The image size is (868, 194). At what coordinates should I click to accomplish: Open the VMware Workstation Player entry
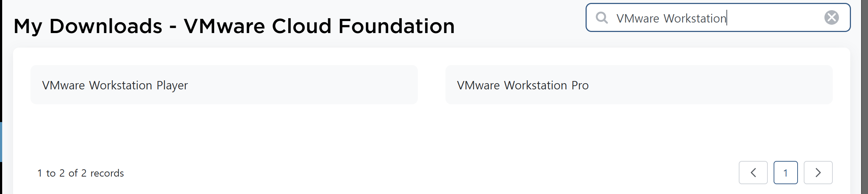point(224,85)
